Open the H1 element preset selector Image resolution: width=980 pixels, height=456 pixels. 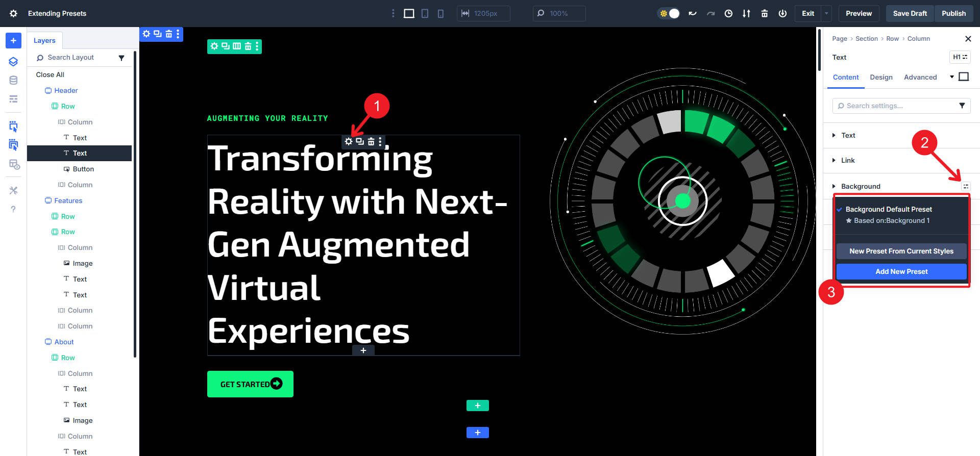pyautogui.click(x=960, y=57)
